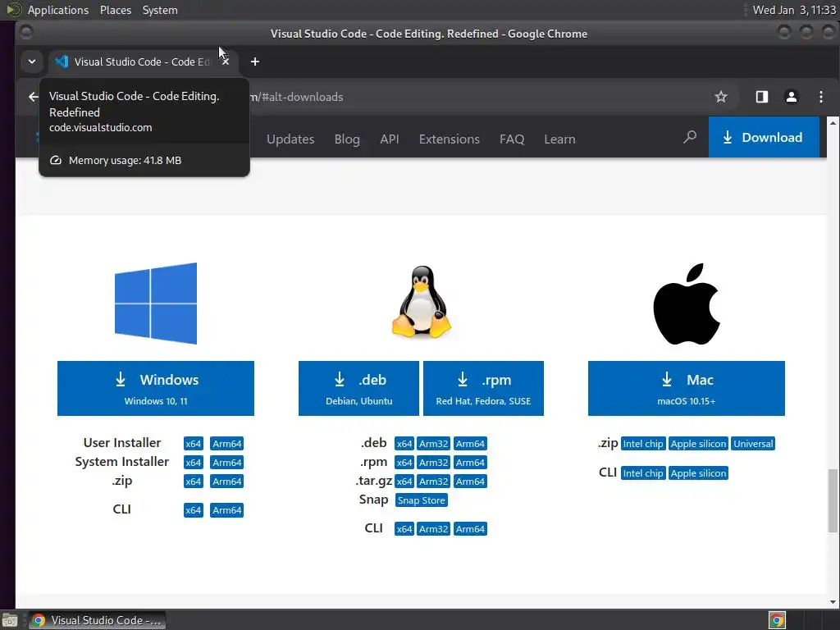Open the System menu in top panel
Image resolution: width=840 pixels, height=630 pixels.
click(x=160, y=10)
